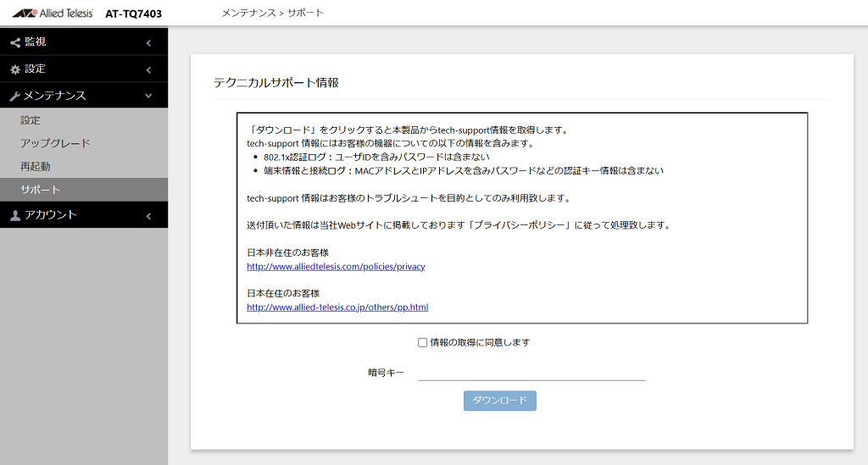
Task: Expand the アカウント menu chevron
Action: pos(148,216)
